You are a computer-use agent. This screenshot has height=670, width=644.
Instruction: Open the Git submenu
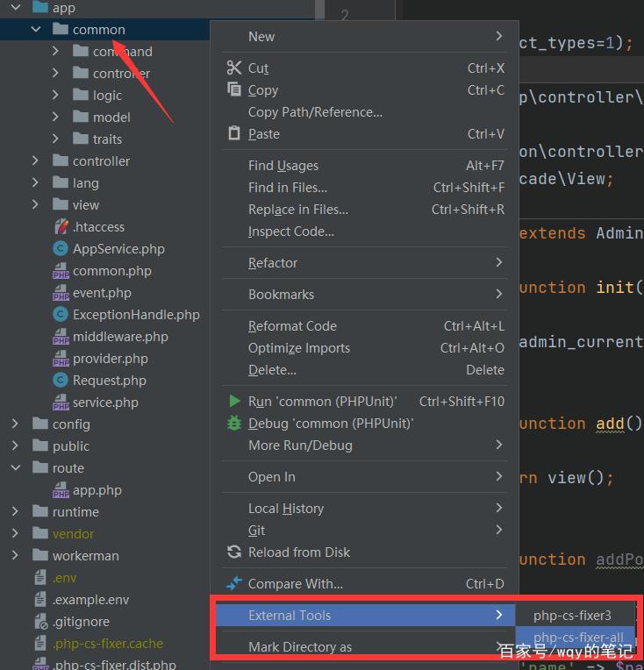(x=364, y=531)
